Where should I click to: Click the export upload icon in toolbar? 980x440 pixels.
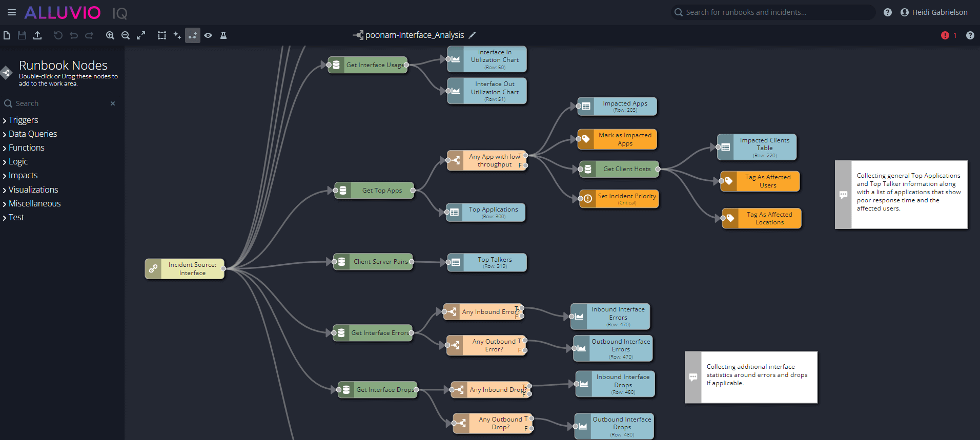click(x=37, y=35)
